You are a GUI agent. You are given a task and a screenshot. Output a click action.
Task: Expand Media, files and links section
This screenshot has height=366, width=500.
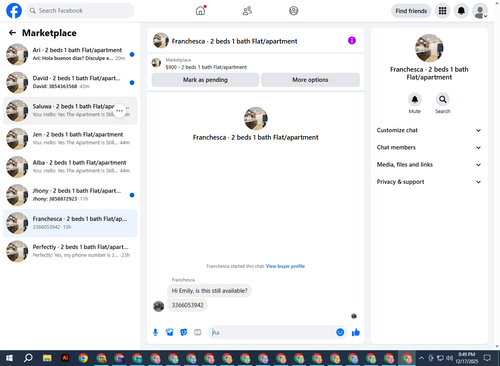coord(429,165)
